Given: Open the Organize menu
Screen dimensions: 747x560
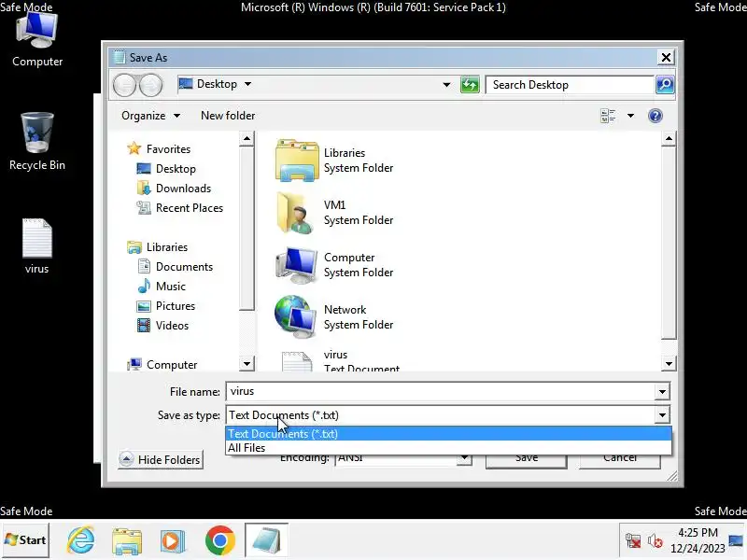Looking at the screenshot, I should pyautogui.click(x=150, y=116).
